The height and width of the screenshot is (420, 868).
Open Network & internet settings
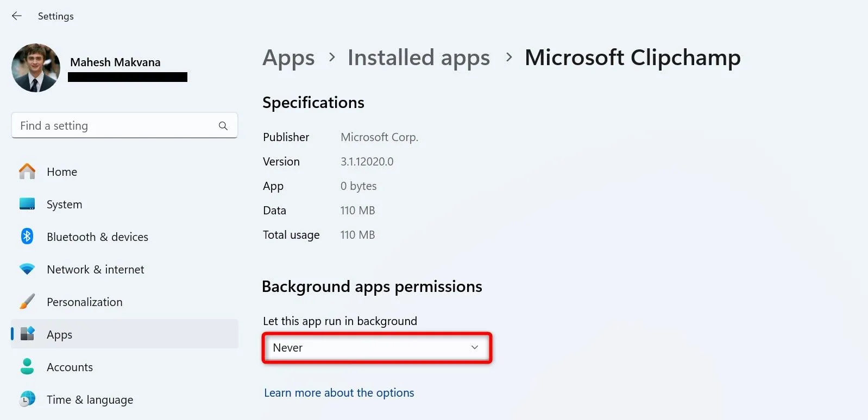[x=96, y=269]
